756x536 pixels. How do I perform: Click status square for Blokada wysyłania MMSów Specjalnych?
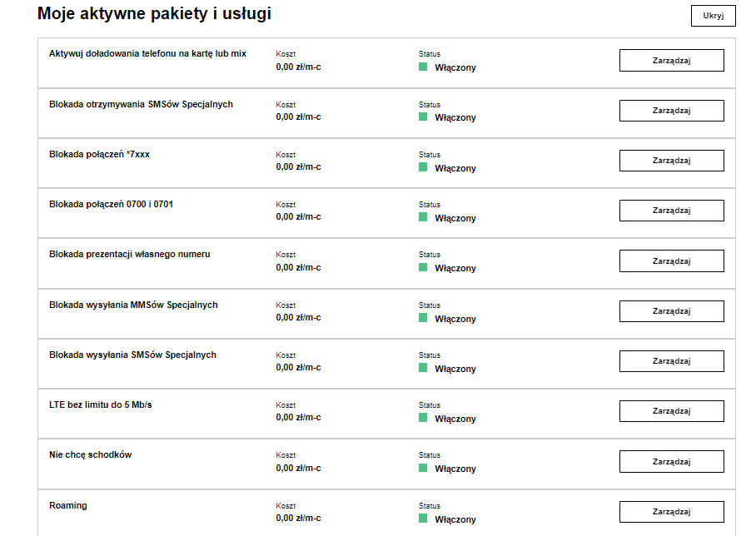point(423,318)
